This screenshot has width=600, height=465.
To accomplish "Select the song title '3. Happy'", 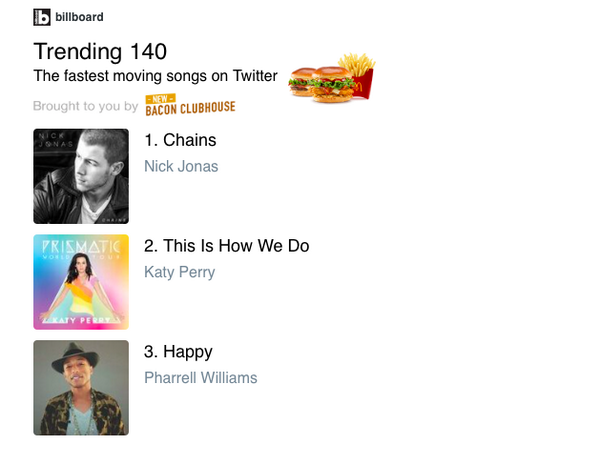I will click(178, 352).
